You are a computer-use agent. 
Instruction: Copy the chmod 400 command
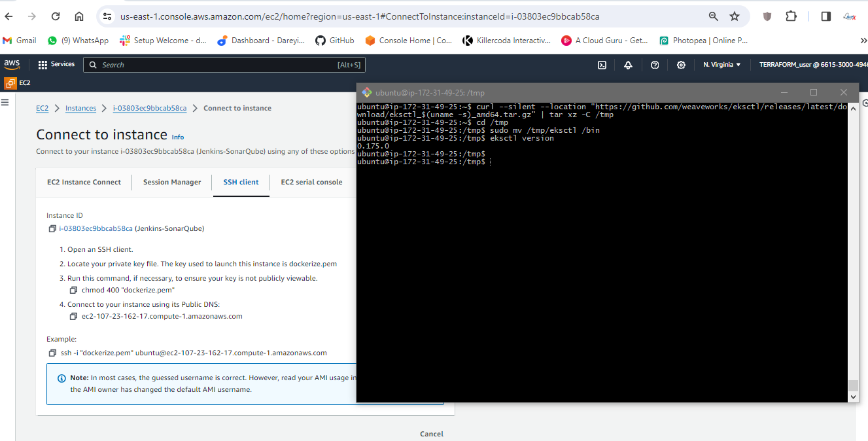[73, 290]
